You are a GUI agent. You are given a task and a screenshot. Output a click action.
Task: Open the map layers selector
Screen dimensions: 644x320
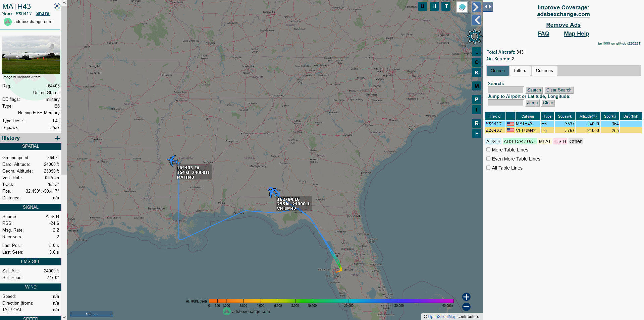[x=462, y=7]
